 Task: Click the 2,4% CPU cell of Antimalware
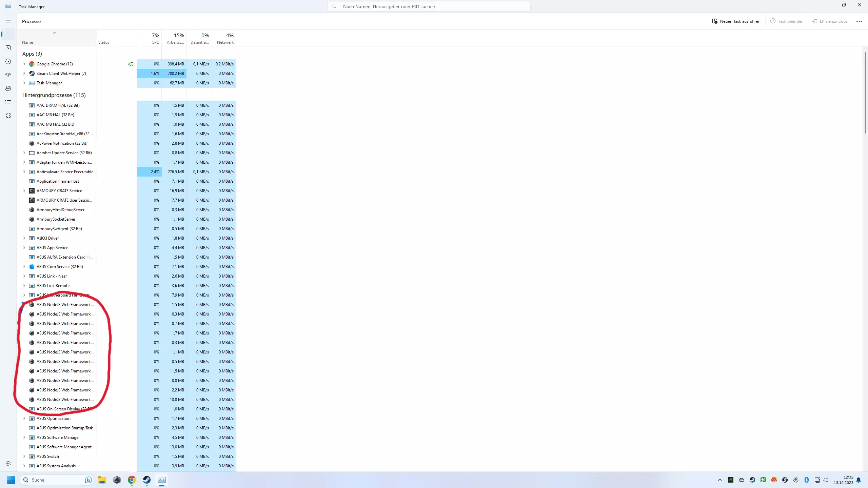150,172
